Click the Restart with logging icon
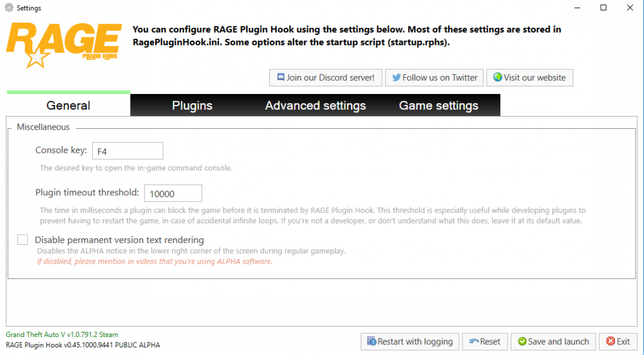This screenshot has height=355, width=644. tap(372, 341)
